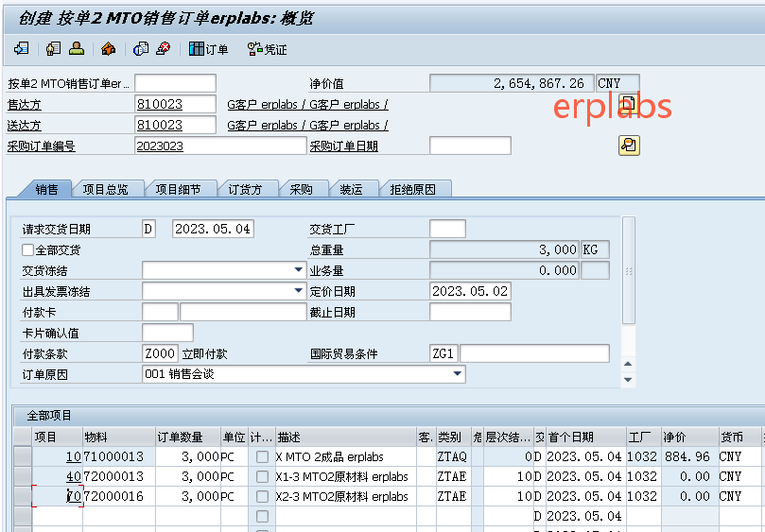The image size is (765, 532).
Task: Click the 物料 column header
Action: pyautogui.click(x=118, y=437)
